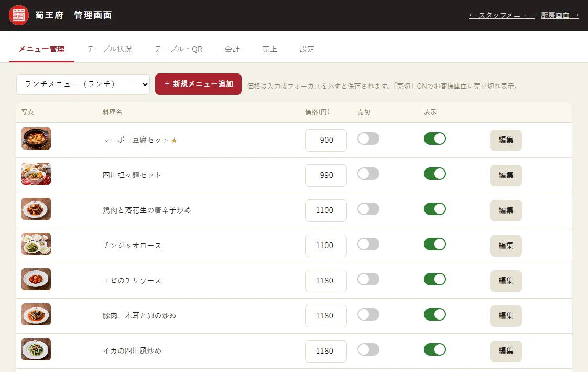Click the 蜀王府 管理画面 header title
The width and height of the screenshot is (588, 372).
click(x=73, y=15)
